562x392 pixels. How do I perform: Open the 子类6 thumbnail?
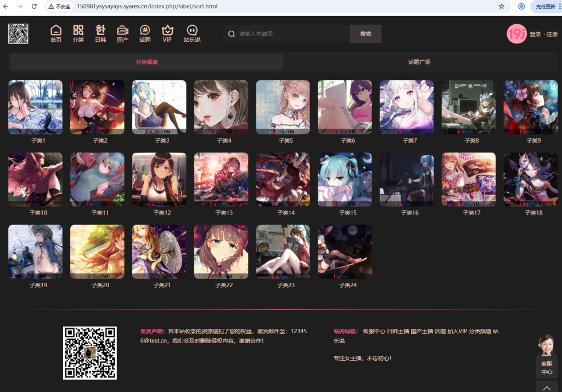tap(345, 107)
